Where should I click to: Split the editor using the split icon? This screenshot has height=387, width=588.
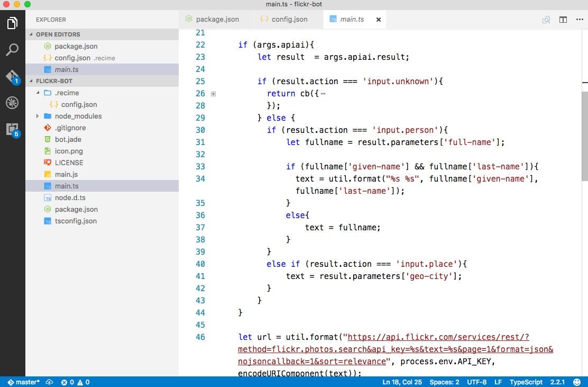[563, 20]
